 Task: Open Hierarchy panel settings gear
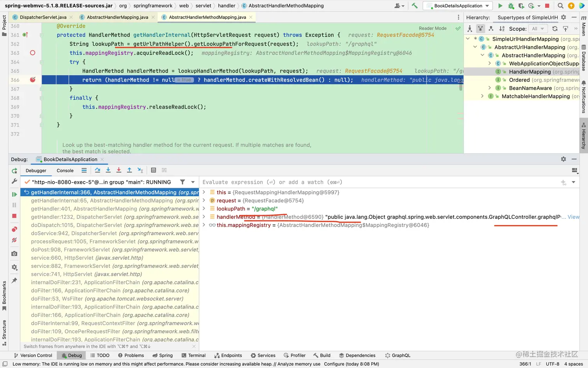point(563,17)
